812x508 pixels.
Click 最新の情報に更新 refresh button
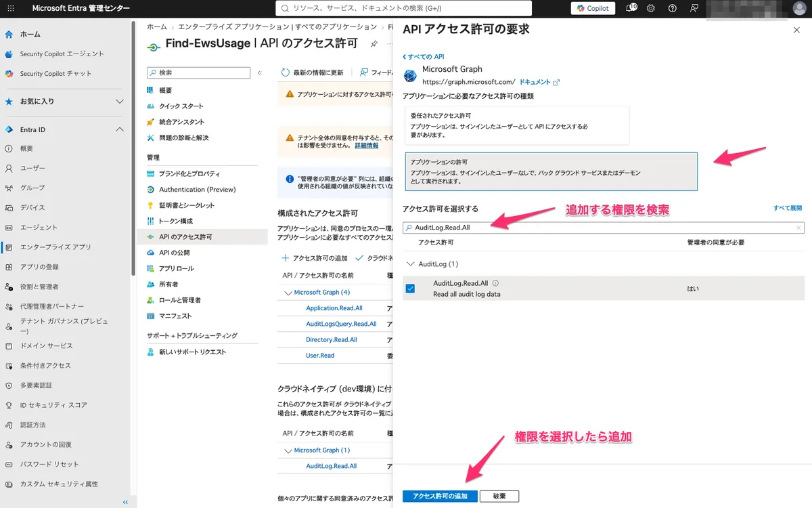point(313,72)
